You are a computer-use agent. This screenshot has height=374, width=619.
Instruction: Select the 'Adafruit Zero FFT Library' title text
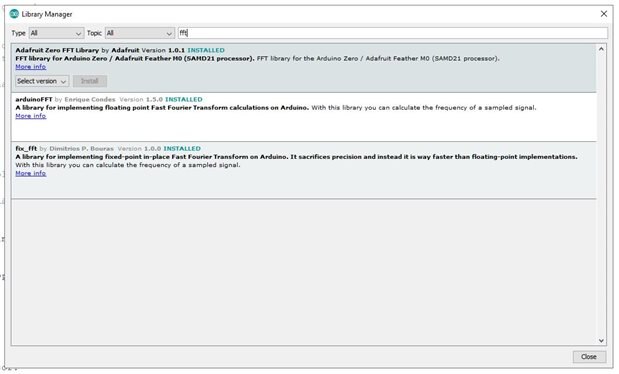(x=57, y=50)
